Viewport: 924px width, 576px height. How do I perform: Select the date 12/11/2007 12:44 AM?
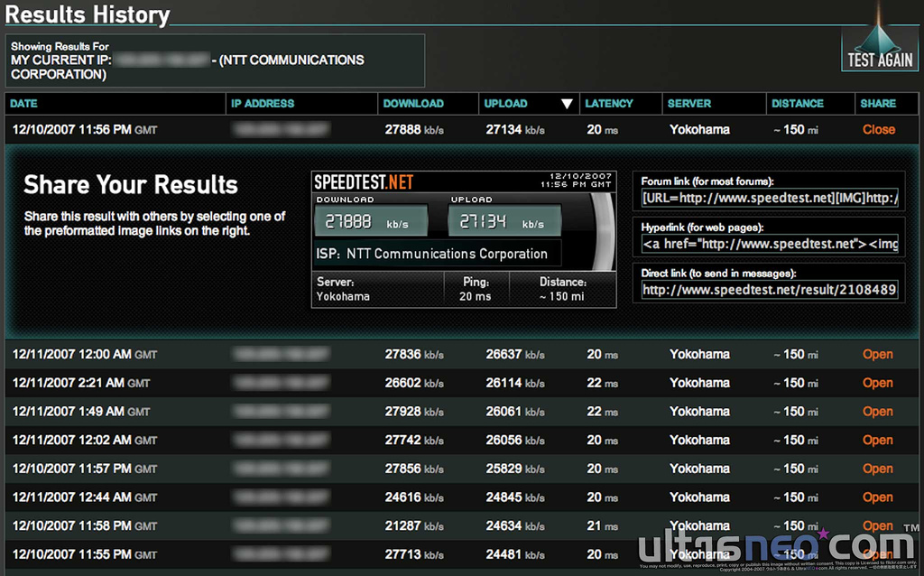point(84,497)
